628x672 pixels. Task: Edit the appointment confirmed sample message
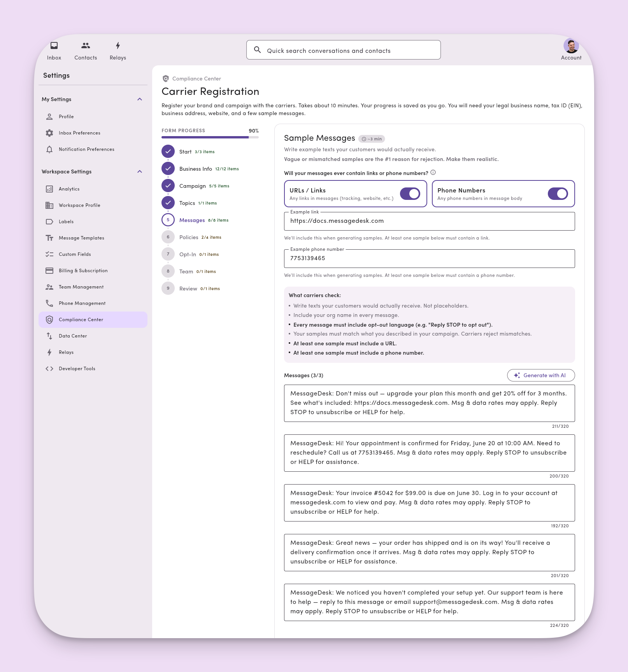coord(430,453)
